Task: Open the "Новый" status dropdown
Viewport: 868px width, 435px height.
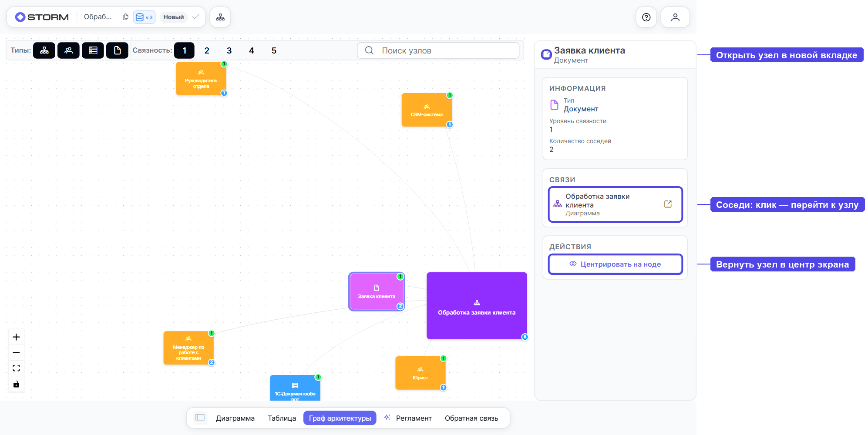Action: tap(173, 17)
